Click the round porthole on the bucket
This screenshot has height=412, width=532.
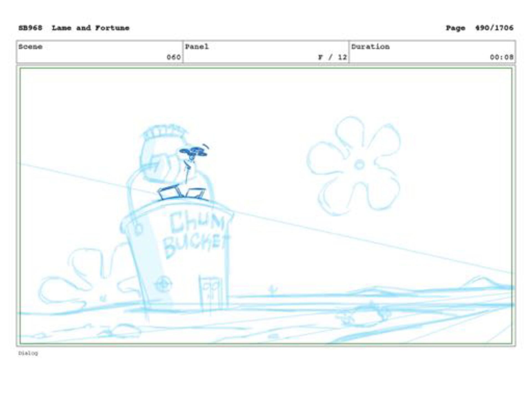[x=163, y=284]
